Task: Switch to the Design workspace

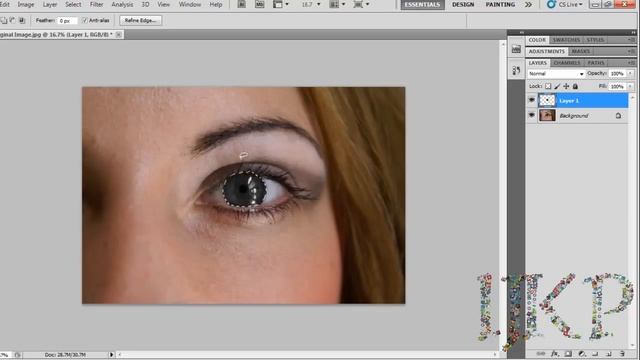Action: click(463, 4)
